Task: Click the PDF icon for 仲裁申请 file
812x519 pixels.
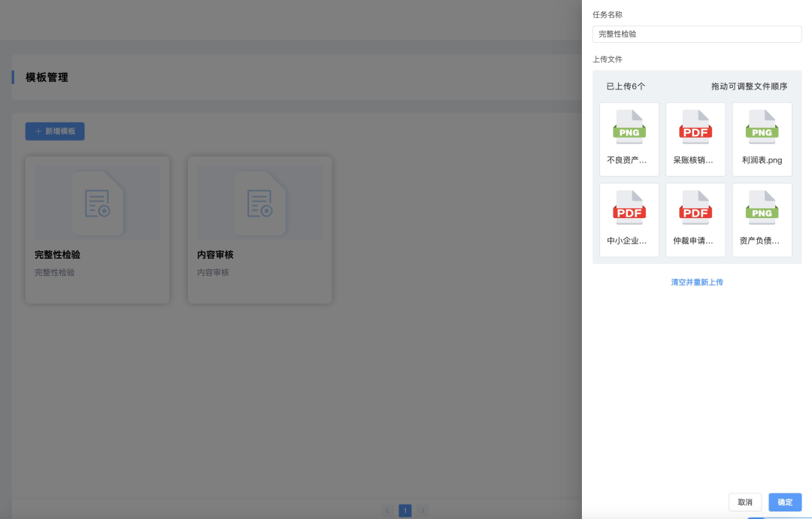Action: click(x=695, y=208)
